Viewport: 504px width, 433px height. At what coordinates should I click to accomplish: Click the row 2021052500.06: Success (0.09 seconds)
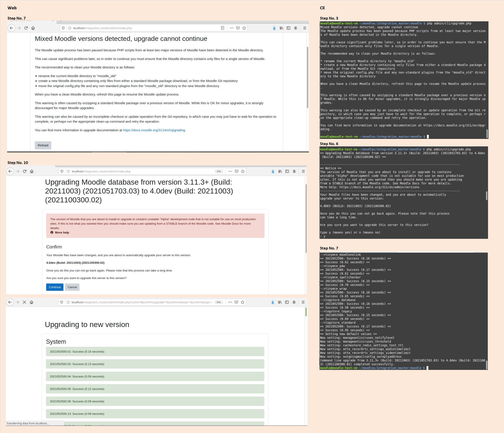[x=155, y=401]
